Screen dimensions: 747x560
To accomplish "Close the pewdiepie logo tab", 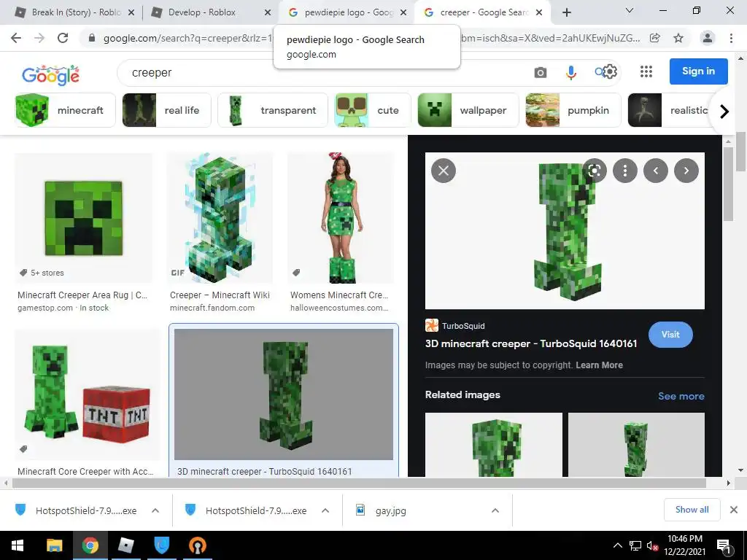I will tap(403, 12).
